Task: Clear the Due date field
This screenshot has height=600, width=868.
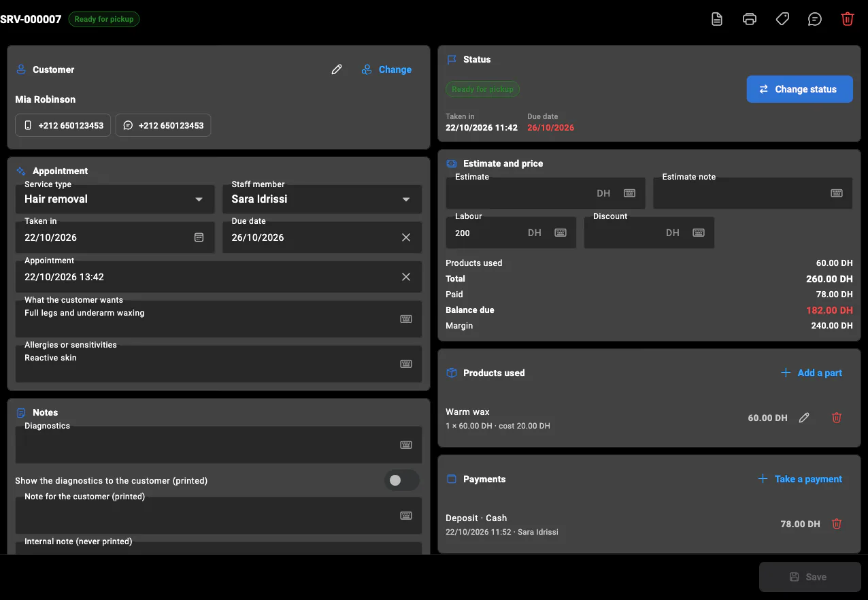Action: [x=406, y=237]
